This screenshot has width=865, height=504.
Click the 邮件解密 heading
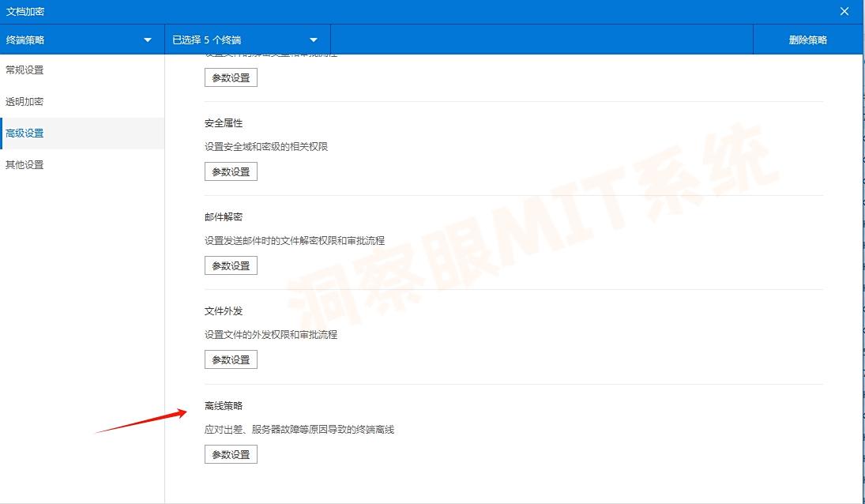(x=224, y=216)
